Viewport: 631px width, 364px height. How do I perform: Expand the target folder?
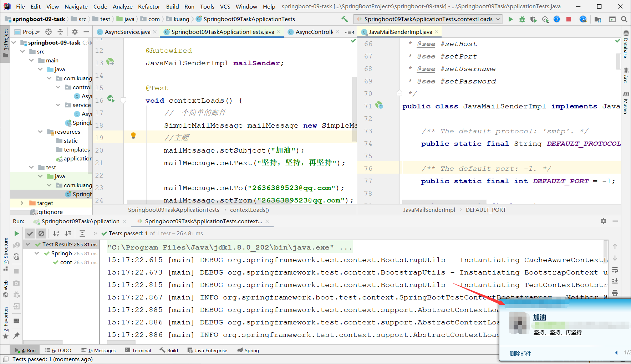[x=22, y=203]
